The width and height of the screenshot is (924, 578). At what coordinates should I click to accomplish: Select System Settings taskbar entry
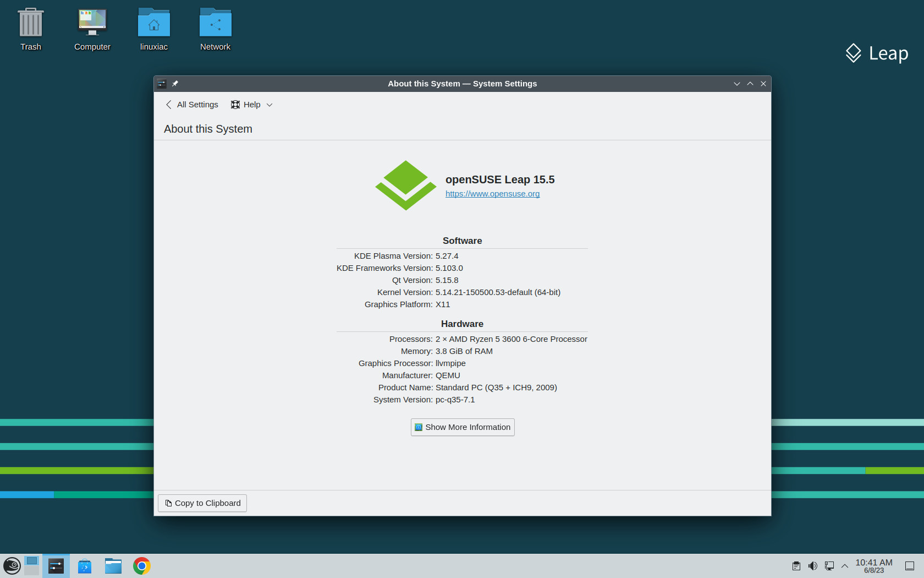56,566
